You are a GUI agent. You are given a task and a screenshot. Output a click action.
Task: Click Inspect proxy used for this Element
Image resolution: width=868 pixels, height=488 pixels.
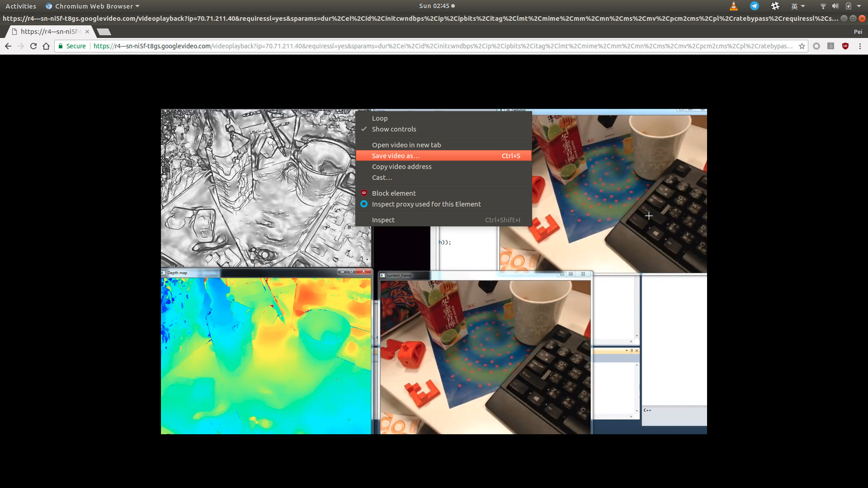[x=426, y=204]
